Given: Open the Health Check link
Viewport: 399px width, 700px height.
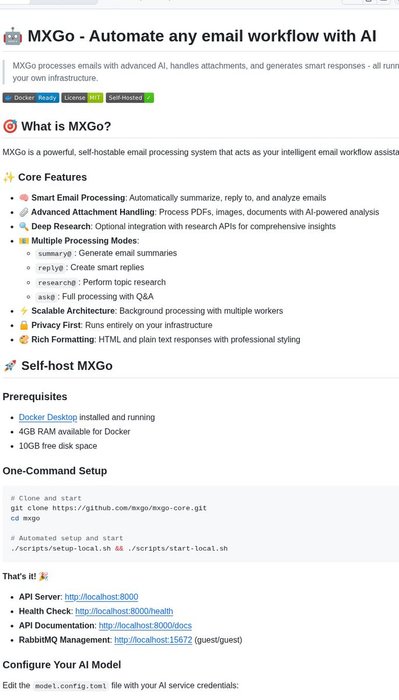Looking at the screenshot, I should (124, 611).
